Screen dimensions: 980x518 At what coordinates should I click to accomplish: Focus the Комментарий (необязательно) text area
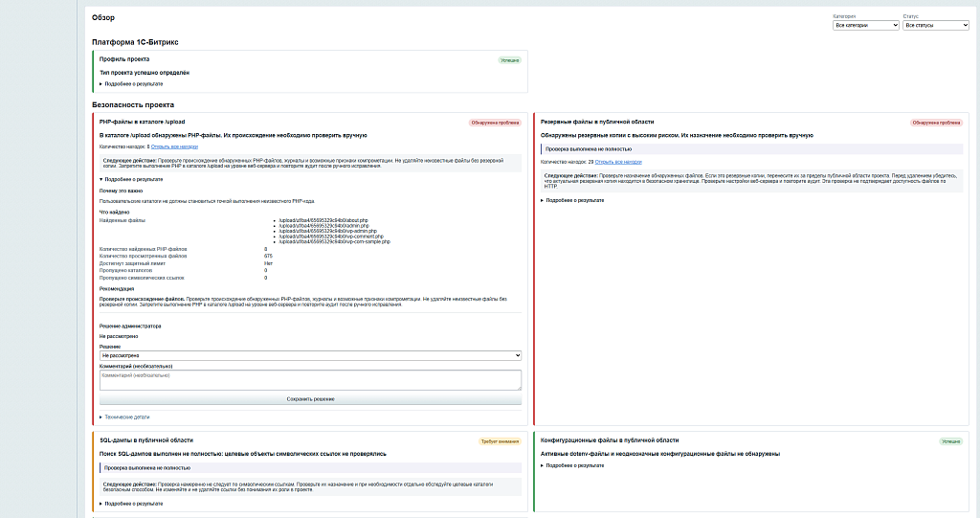pyautogui.click(x=310, y=380)
